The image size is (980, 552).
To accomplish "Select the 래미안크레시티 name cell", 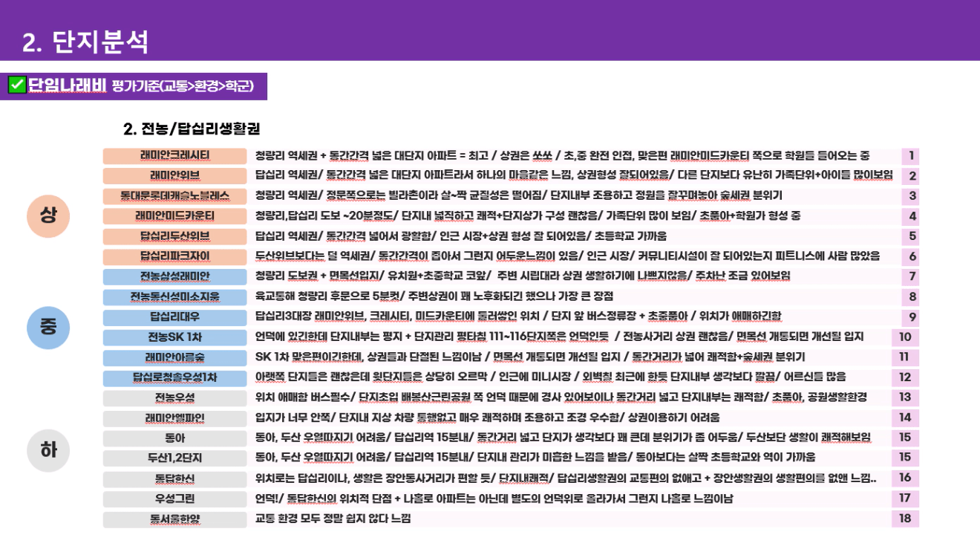I will click(174, 156).
